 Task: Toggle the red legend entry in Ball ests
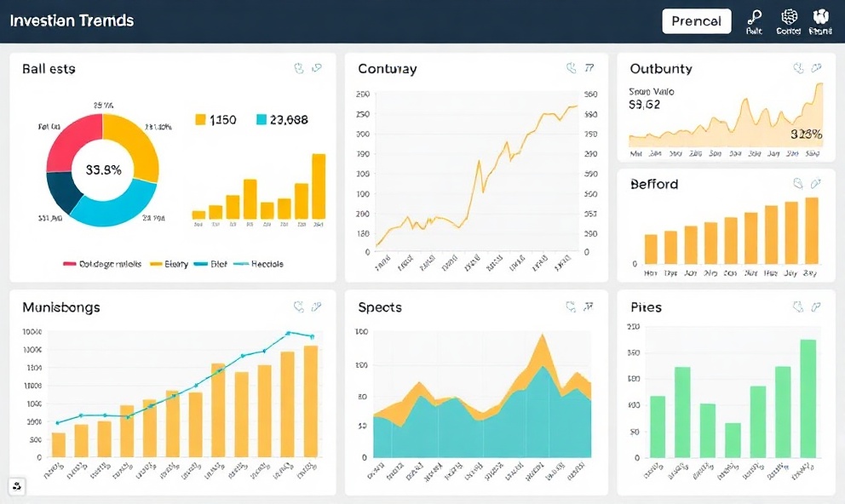(x=102, y=264)
